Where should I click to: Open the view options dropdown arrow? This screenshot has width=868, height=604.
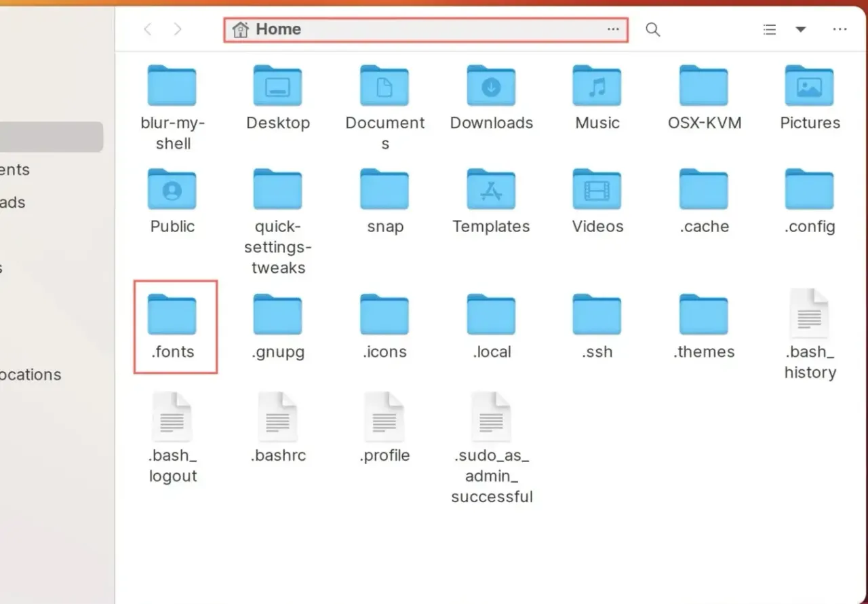pos(801,29)
